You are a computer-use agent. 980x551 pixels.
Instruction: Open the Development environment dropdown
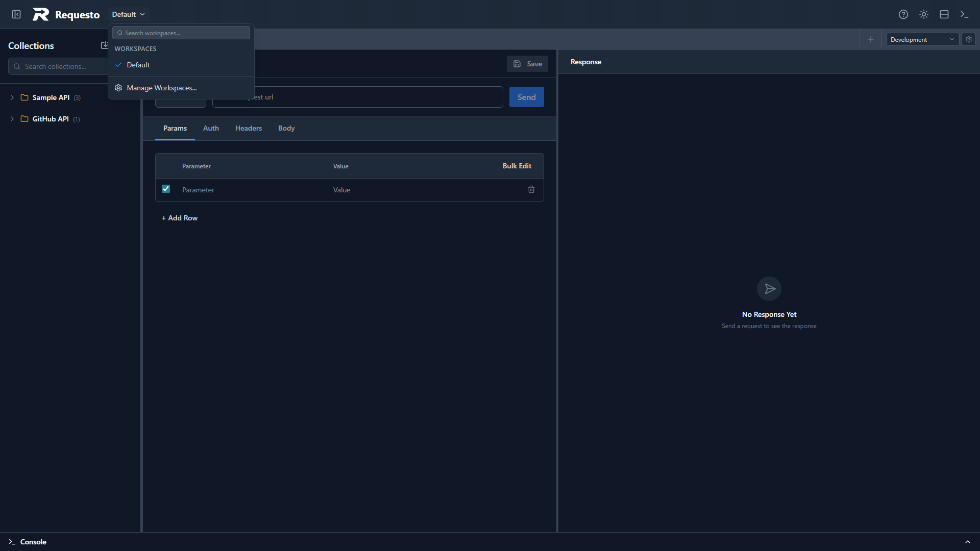pyautogui.click(x=921, y=39)
